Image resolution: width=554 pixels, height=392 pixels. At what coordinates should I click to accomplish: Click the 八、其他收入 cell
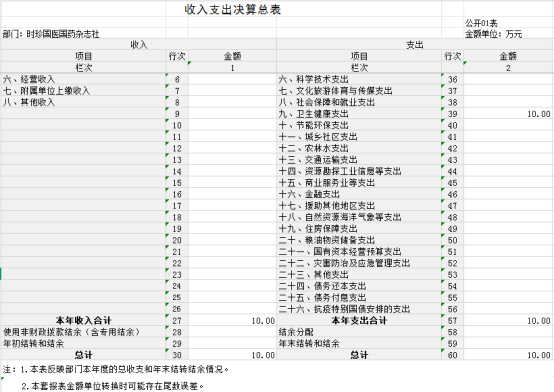tap(83, 102)
